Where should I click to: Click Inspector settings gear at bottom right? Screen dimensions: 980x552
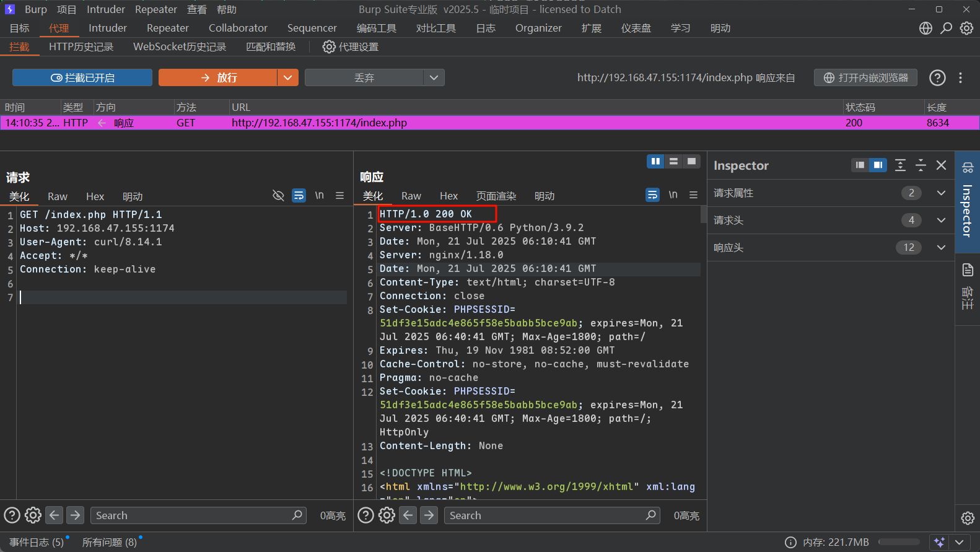[x=968, y=518]
